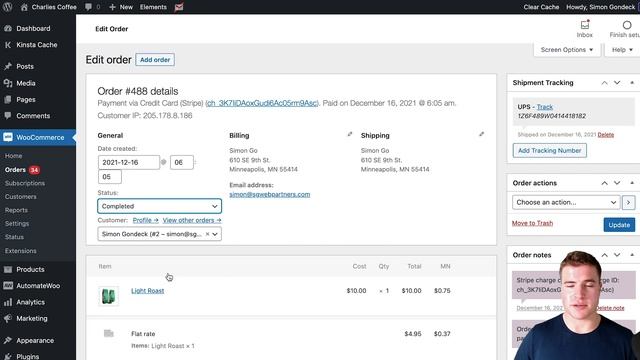Open Charlies Coffee home icon

coord(24,7)
